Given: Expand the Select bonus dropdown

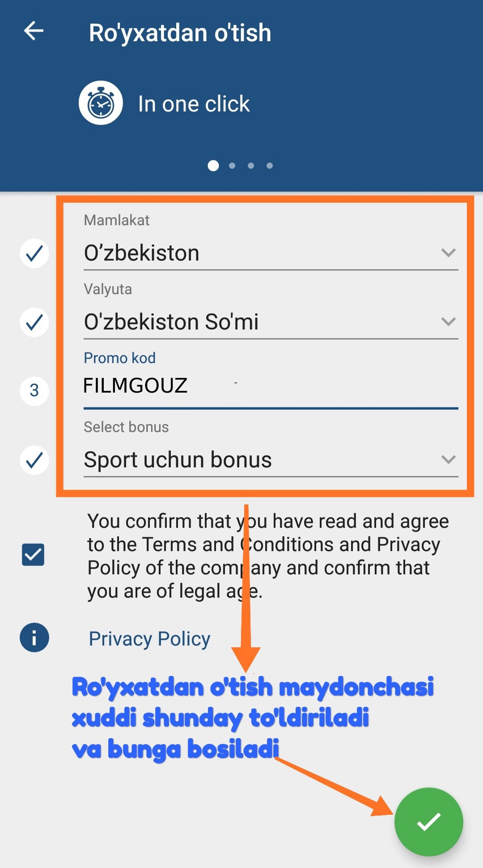Looking at the screenshot, I should pos(271,460).
